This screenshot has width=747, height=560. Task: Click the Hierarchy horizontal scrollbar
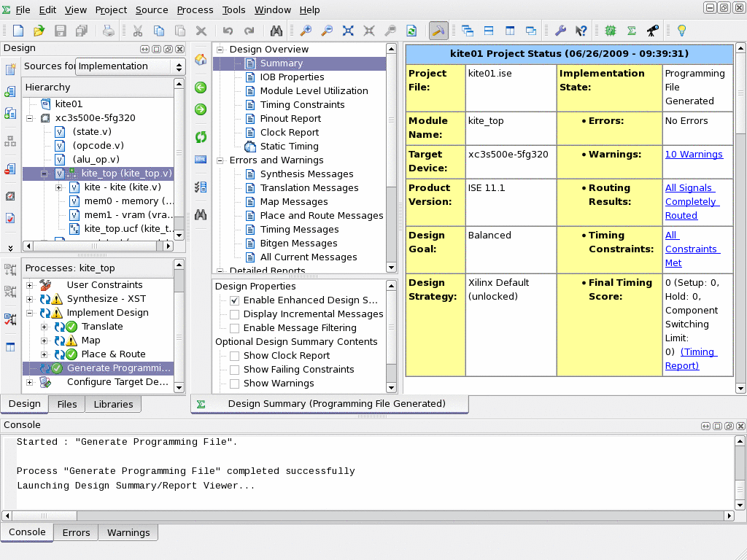click(x=98, y=246)
